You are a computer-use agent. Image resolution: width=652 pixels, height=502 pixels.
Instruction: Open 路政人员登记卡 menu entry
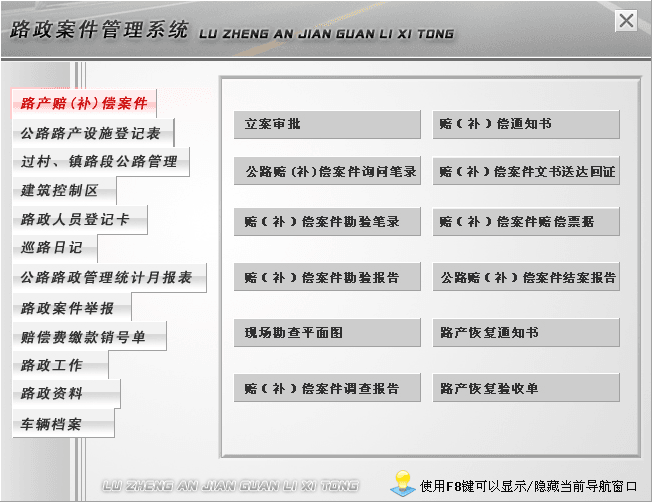pos(80,219)
